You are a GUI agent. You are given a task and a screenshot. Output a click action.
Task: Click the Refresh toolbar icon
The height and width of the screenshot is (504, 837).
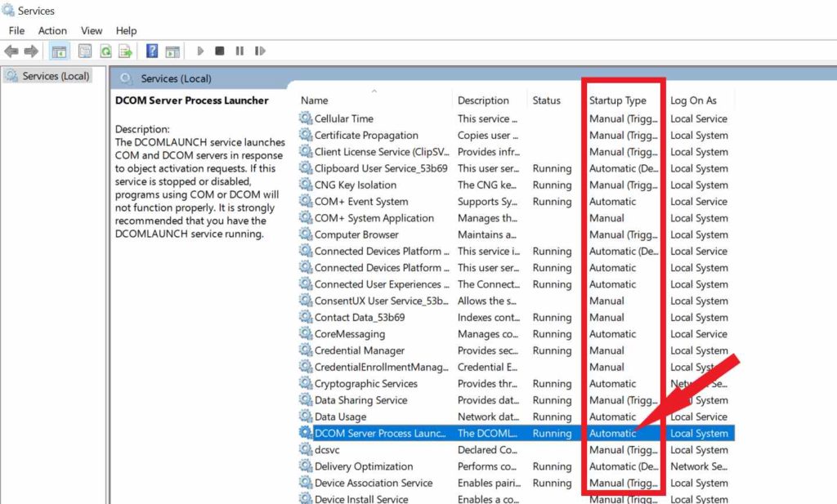pos(105,51)
